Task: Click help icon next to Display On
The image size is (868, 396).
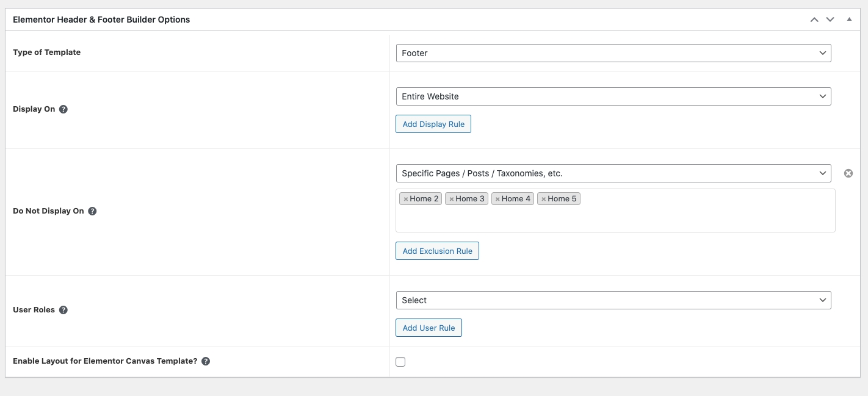Action: coord(63,109)
